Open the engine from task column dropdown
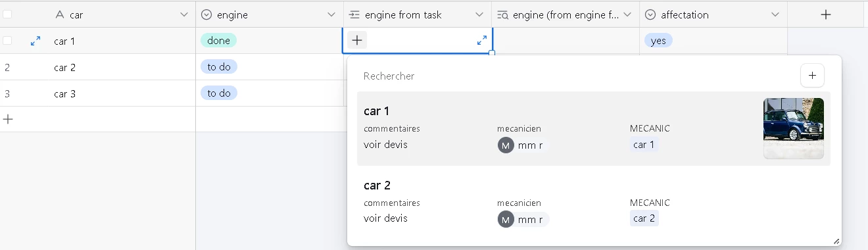The image size is (868, 250). pyautogui.click(x=479, y=14)
